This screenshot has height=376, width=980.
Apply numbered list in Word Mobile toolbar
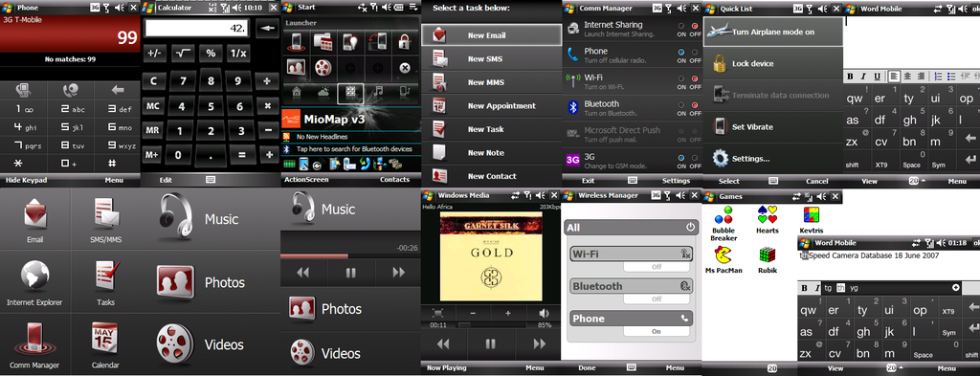click(x=939, y=77)
